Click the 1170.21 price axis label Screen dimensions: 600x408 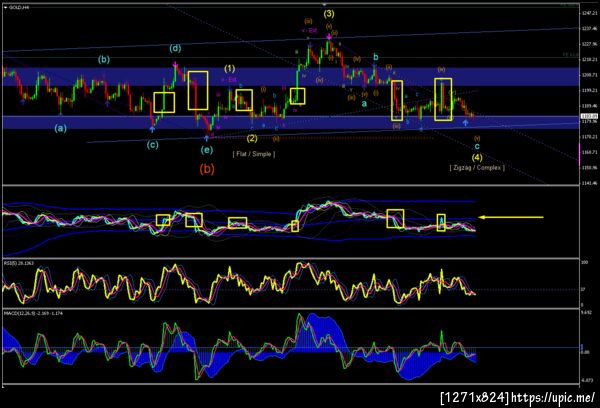tap(589, 137)
